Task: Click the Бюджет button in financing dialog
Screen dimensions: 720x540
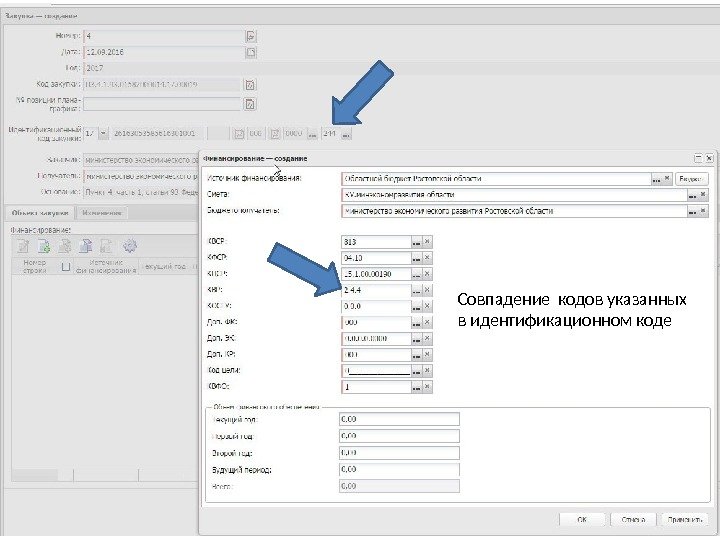Action: tap(691, 179)
